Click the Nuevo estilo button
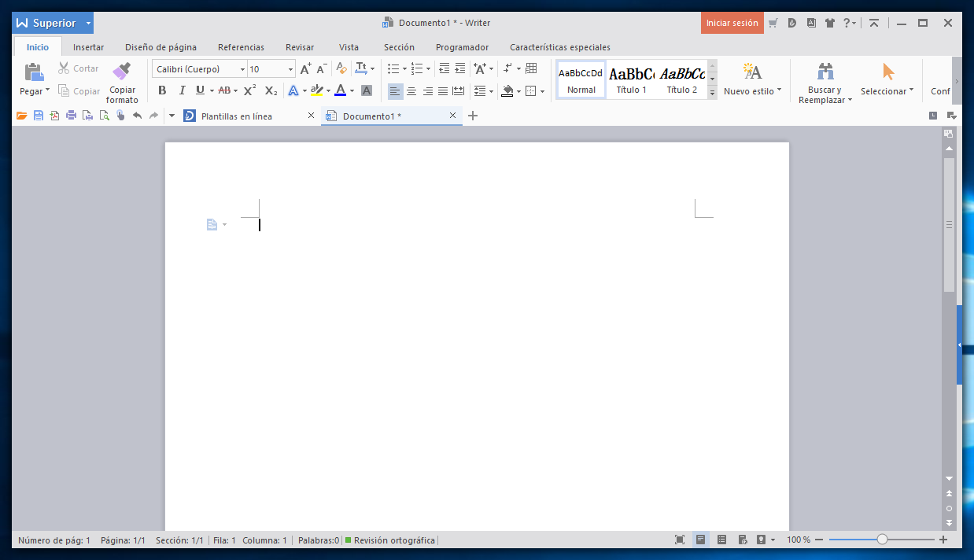 point(752,80)
